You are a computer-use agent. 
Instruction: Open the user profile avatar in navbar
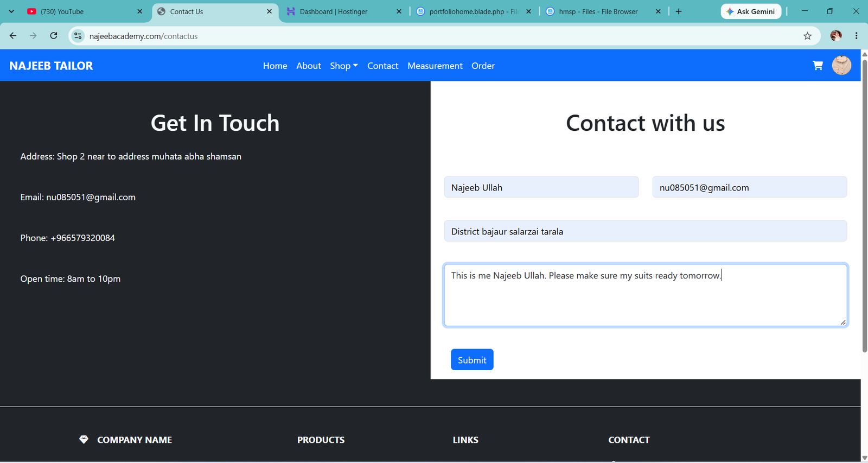pyautogui.click(x=841, y=66)
